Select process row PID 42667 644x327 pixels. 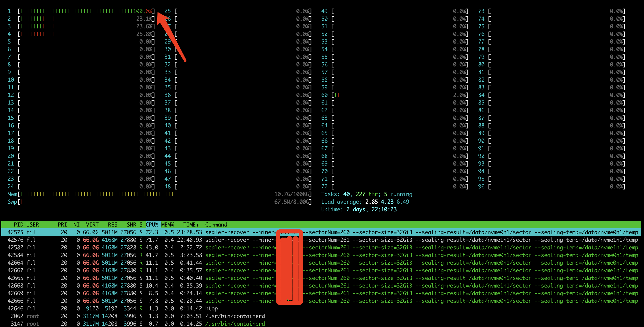coord(321,270)
